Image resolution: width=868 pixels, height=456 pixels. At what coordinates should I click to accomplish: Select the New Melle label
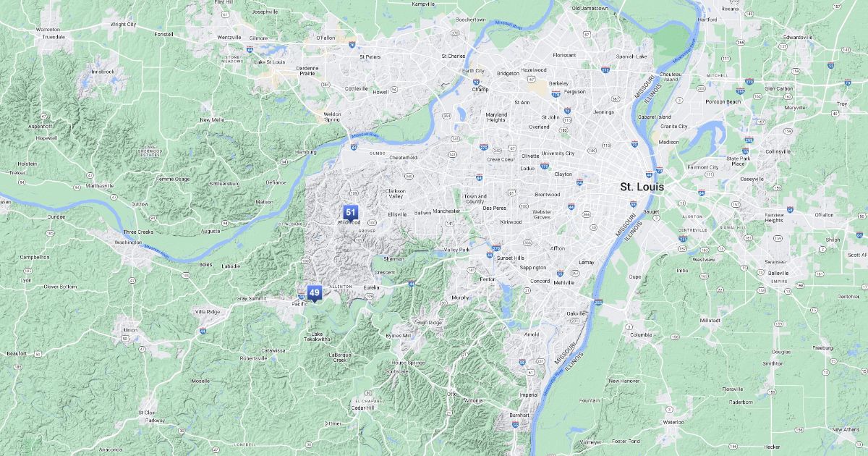pyautogui.click(x=213, y=120)
